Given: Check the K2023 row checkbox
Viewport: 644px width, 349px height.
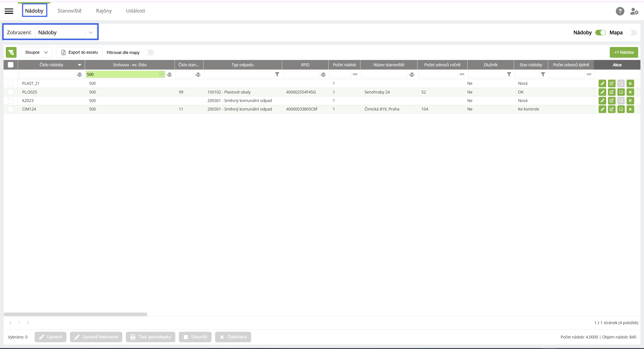Looking at the screenshot, I should 11,101.
